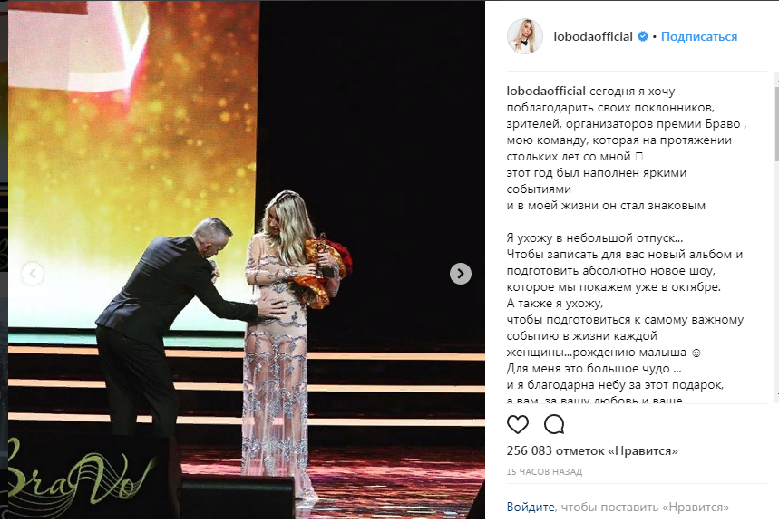Log in via the 'Войдите' link

pyautogui.click(x=531, y=508)
